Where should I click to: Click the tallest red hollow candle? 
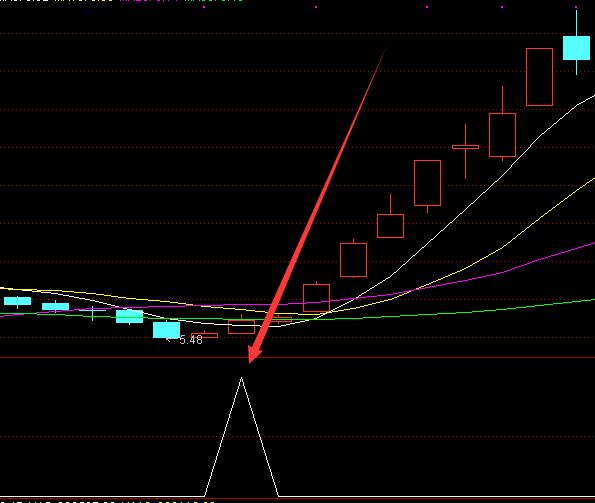pyautogui.click(x=539, y=77)
